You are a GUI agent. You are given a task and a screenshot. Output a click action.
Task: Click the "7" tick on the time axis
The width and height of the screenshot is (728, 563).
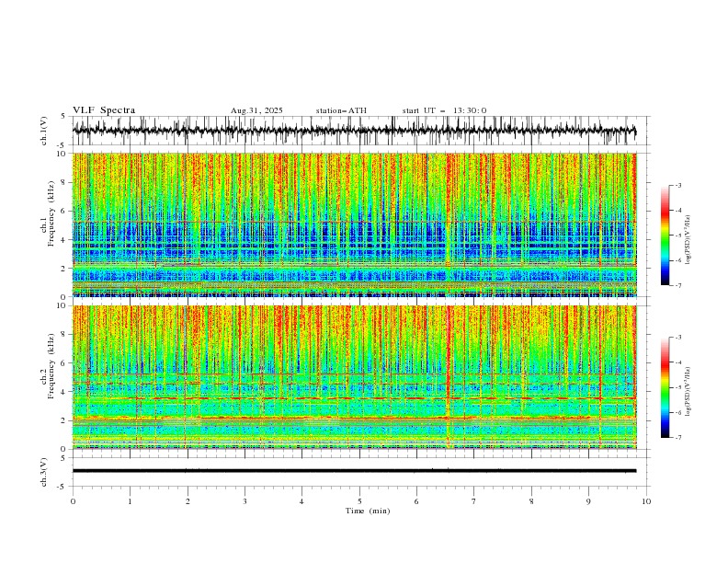point(474,501)
